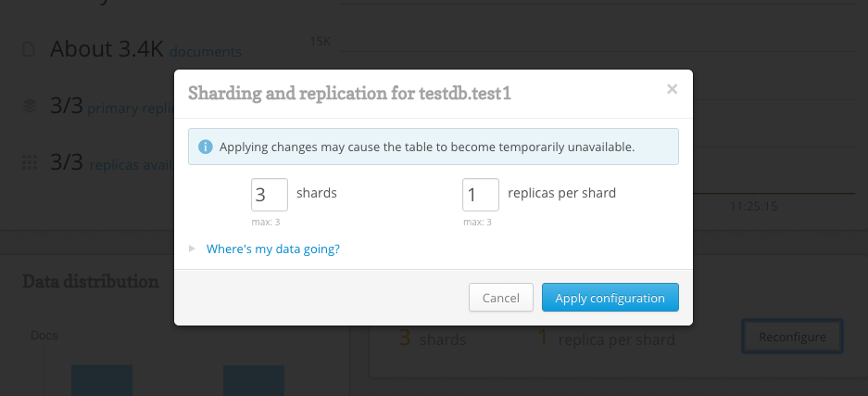The image size is (868, 396).
Task: Open the primary replicas link
Action: pos(131,108)
